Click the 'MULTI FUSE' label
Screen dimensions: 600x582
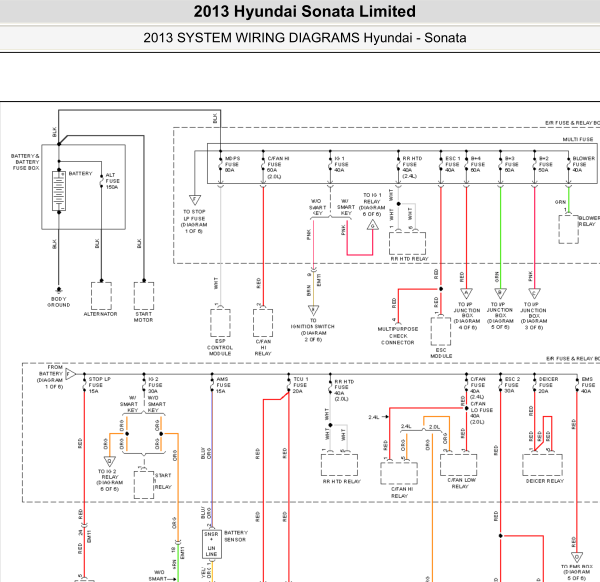[x=578, y=139]
